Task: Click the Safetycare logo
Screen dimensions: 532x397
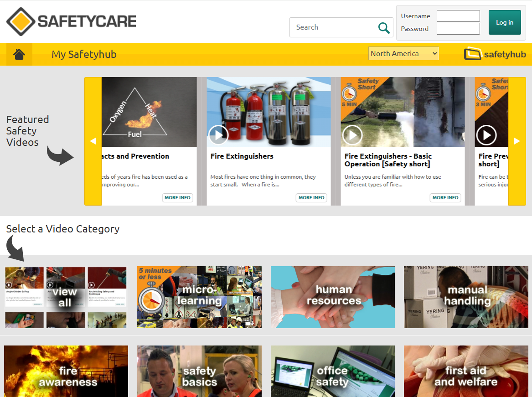Action: 71,21
